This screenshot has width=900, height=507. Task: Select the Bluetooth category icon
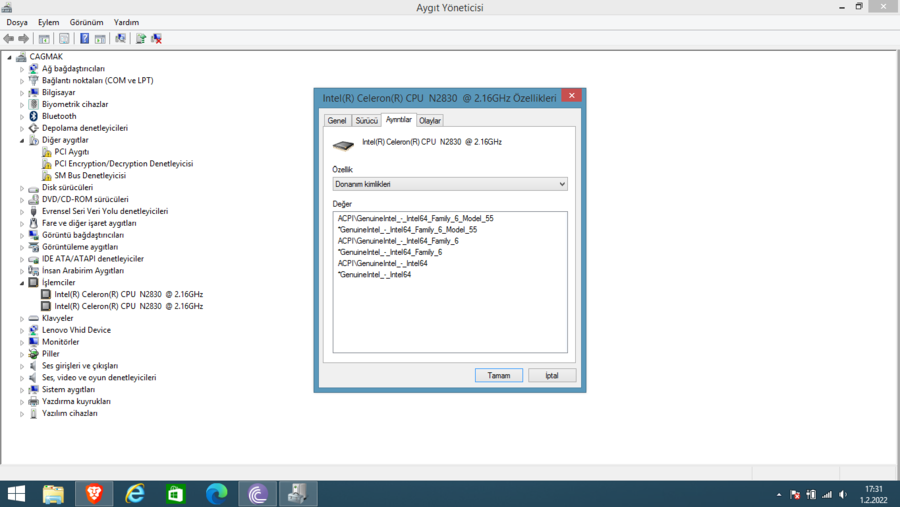click(x=33, y=116)
